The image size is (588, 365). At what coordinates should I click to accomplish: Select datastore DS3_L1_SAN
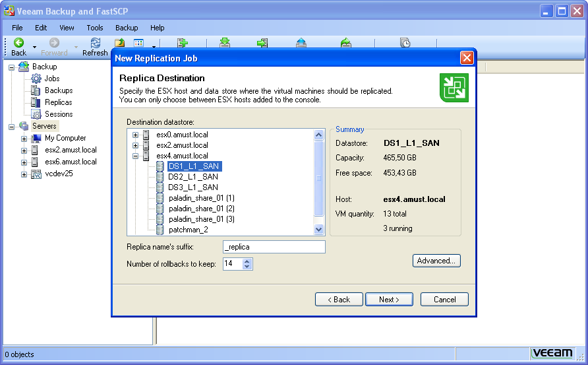point(193,187)
